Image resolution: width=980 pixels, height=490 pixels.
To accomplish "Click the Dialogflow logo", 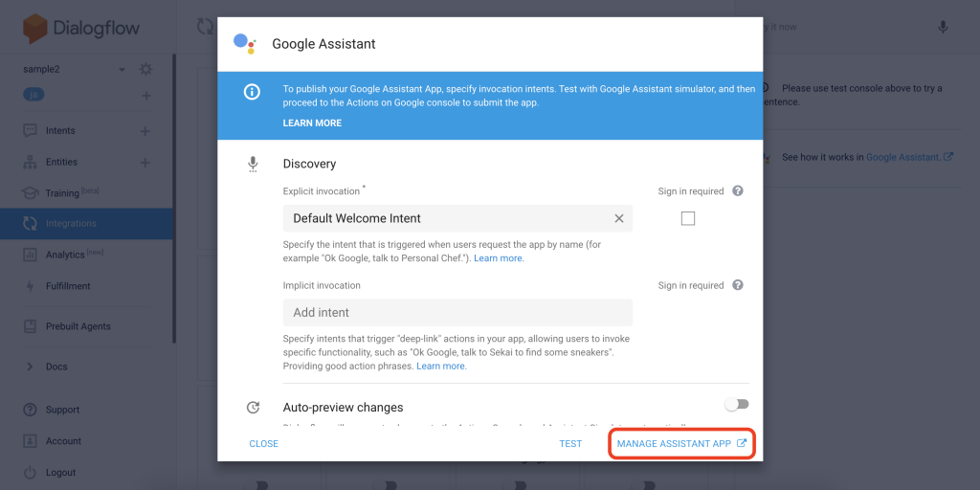I will (x=81, y=28).
